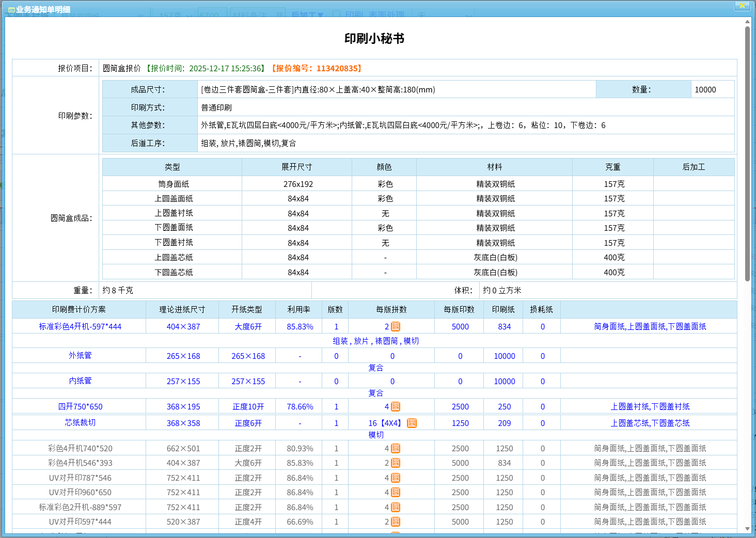Click the scrollbar down arrow
Viewport: 756px width, 538px height.
tap(747, 529)
